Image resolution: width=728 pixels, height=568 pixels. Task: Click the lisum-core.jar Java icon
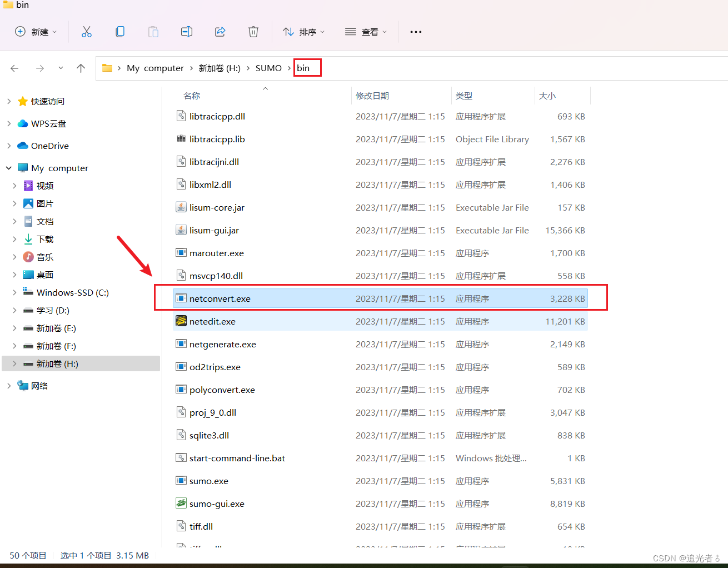(181, 207)
